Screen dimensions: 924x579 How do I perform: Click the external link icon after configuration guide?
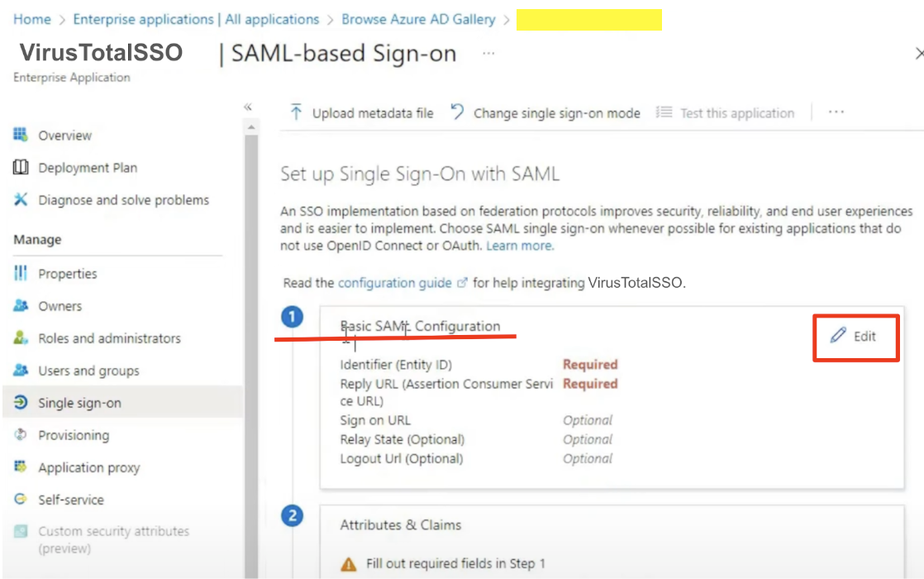tap(463, 282)
